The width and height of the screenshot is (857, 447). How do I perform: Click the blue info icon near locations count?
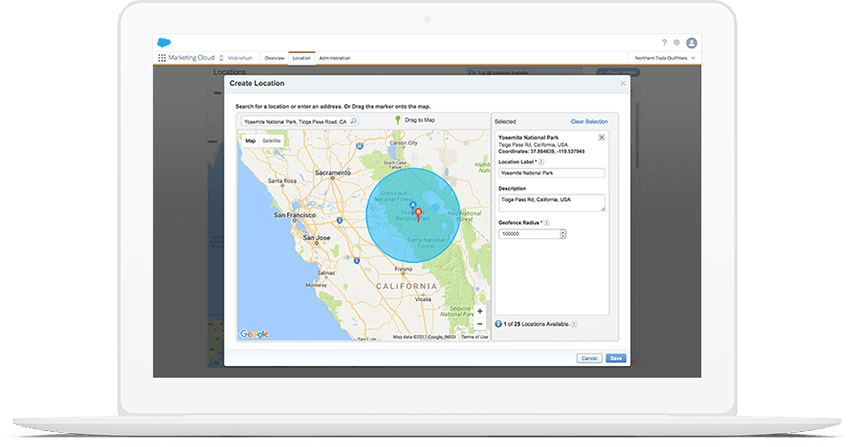(x=498, y=324)
